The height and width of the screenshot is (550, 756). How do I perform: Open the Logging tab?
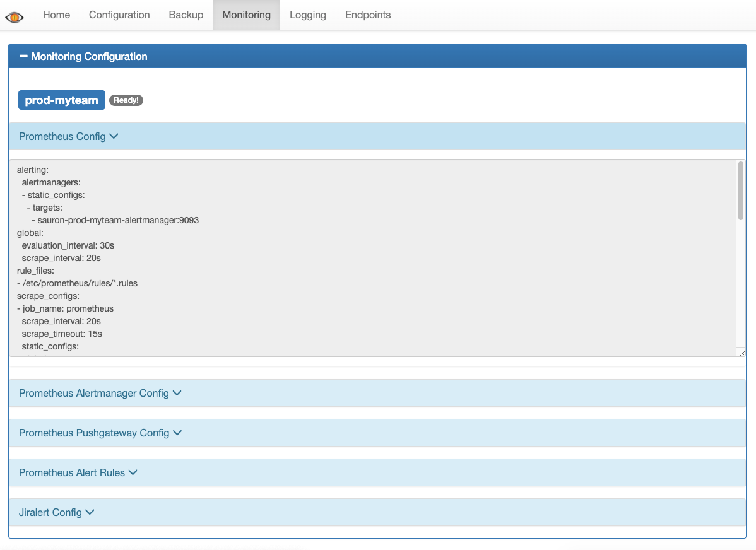(307, 15)
